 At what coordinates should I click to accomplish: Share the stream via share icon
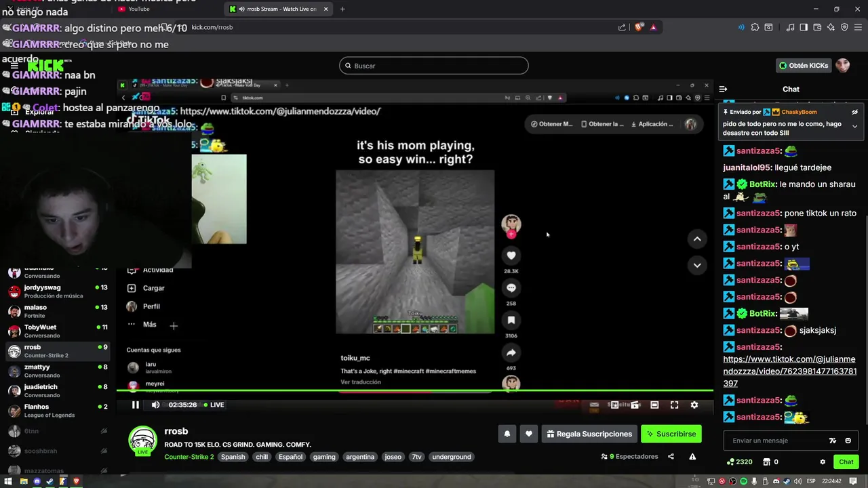671,457
